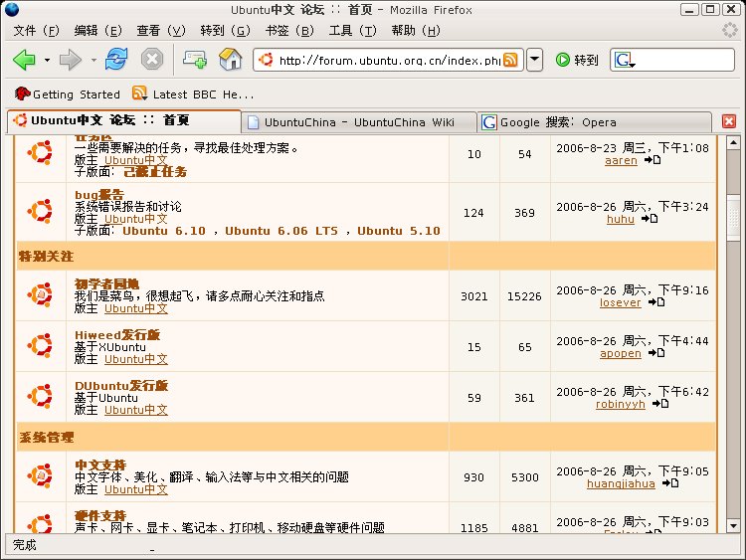Open the 转到 (G) menu

[225, 31]
